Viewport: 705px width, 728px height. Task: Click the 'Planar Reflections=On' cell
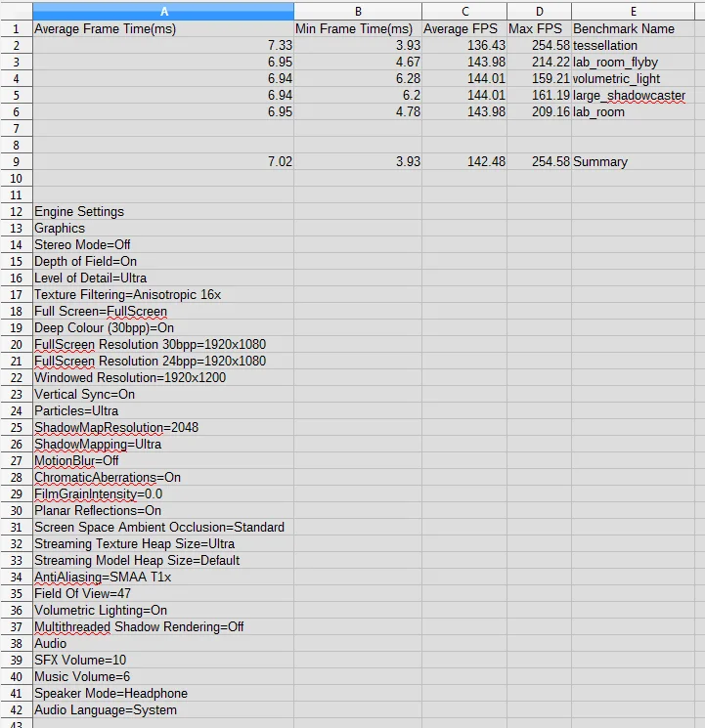coord(163,511)
